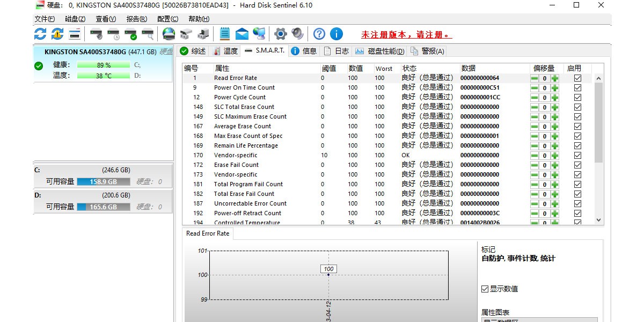Click the green 89 % health bar
Screen dimensions: 644x322
104,65
